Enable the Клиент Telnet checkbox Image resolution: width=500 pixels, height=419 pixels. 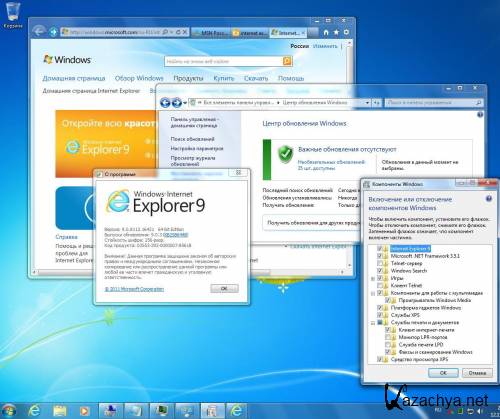380,285
